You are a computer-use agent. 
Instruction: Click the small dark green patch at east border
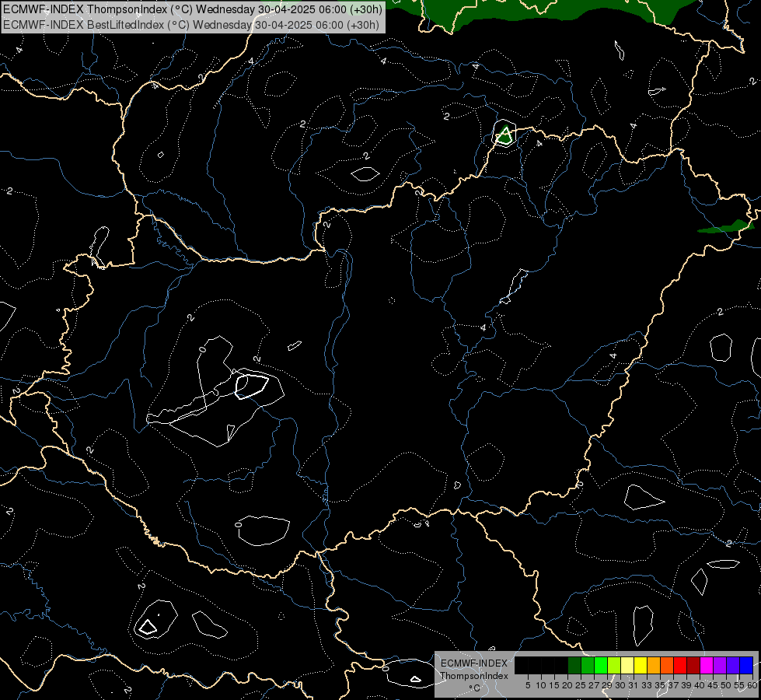725,227
